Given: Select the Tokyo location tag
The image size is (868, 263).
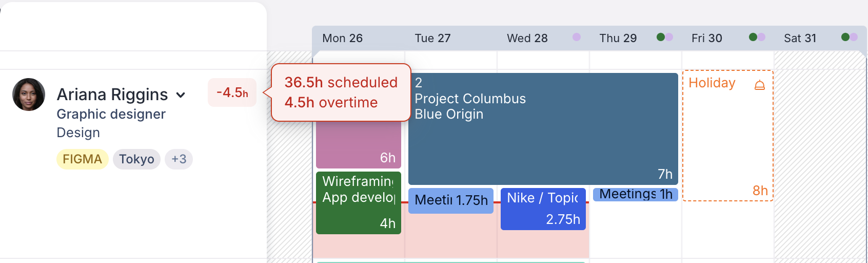Looking at the screenshot, I should (x=136, y=159).
